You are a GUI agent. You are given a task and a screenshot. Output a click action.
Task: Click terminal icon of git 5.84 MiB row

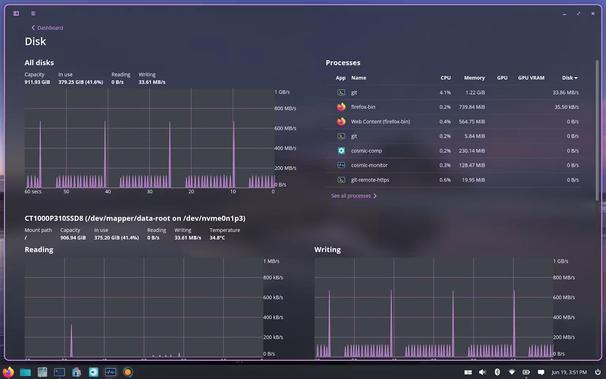coord(341,136)
